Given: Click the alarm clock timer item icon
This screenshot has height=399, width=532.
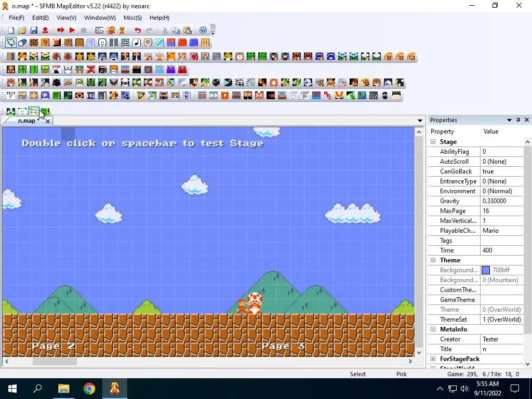Looking at the screenshot, I should (239, 56).
